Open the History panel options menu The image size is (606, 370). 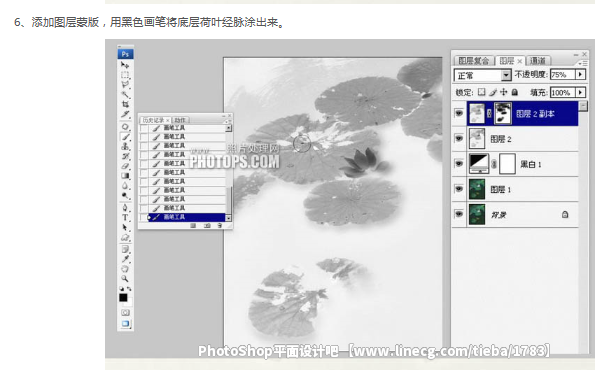point(227,121)
